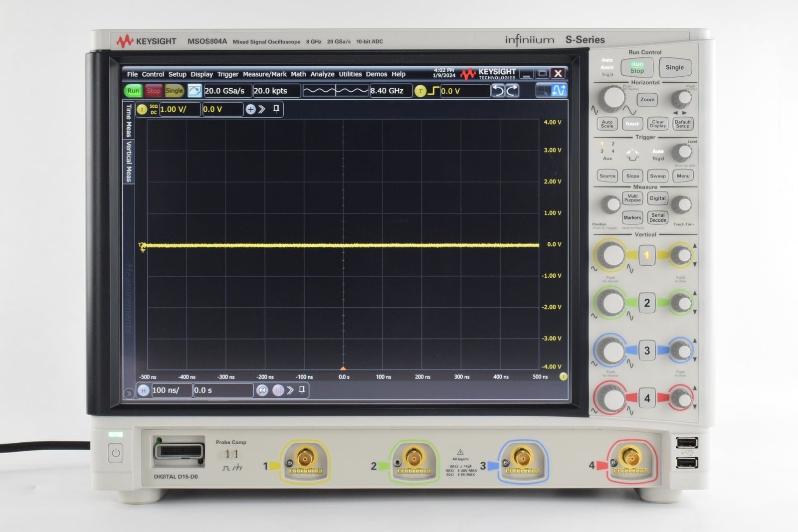Screen dimensions: 798x532
Task: Open the Utilities menu
Action: pyautogui.click(x=350, y=74)
